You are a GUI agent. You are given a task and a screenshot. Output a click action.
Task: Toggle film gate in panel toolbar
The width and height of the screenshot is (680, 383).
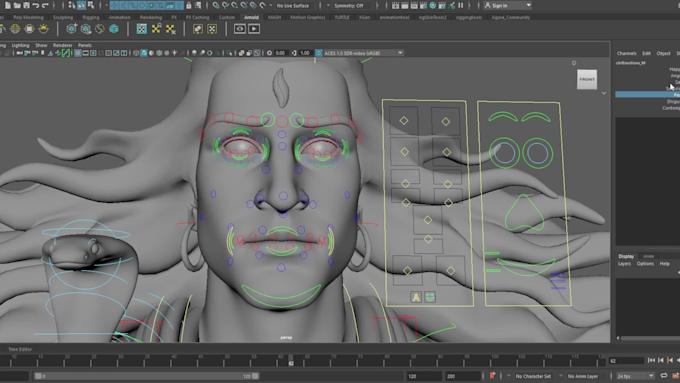coord(85,53)
